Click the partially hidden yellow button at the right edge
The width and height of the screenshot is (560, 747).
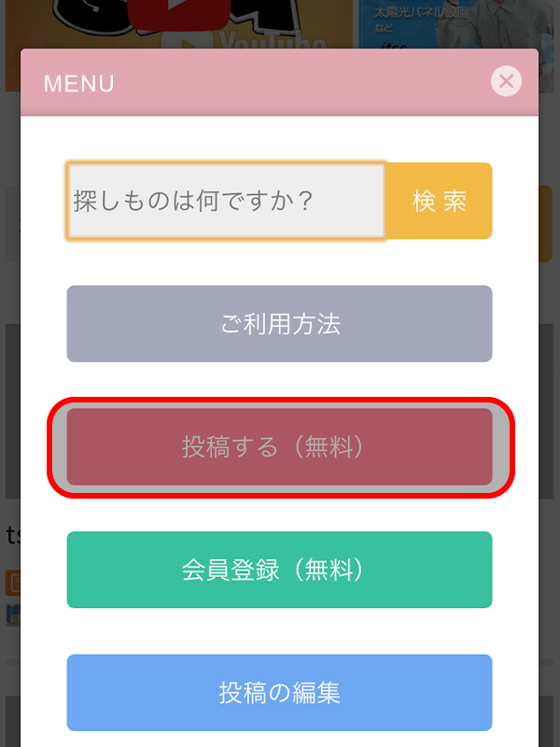[546, 224]
